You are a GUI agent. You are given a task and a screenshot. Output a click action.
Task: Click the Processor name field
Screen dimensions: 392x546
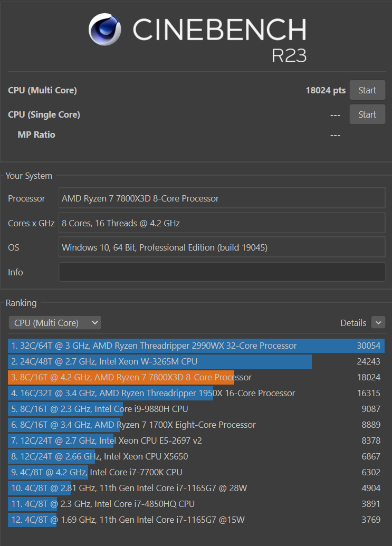222,198
